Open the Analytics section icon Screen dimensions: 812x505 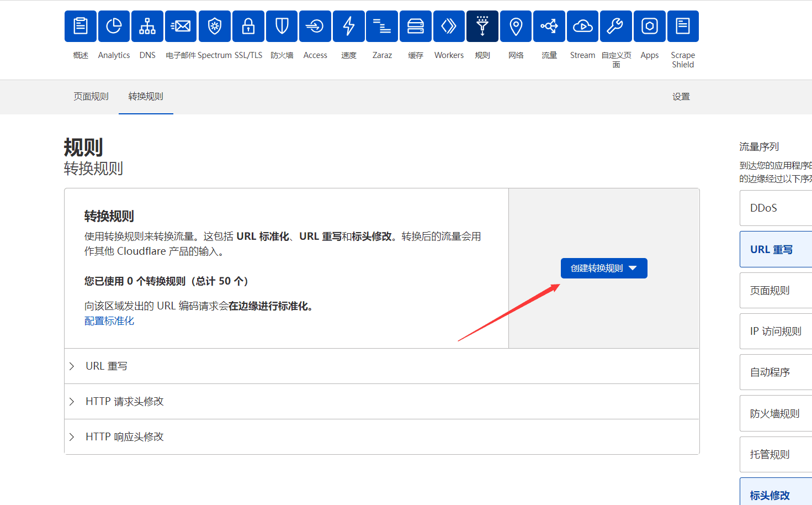tap(114, 27)
